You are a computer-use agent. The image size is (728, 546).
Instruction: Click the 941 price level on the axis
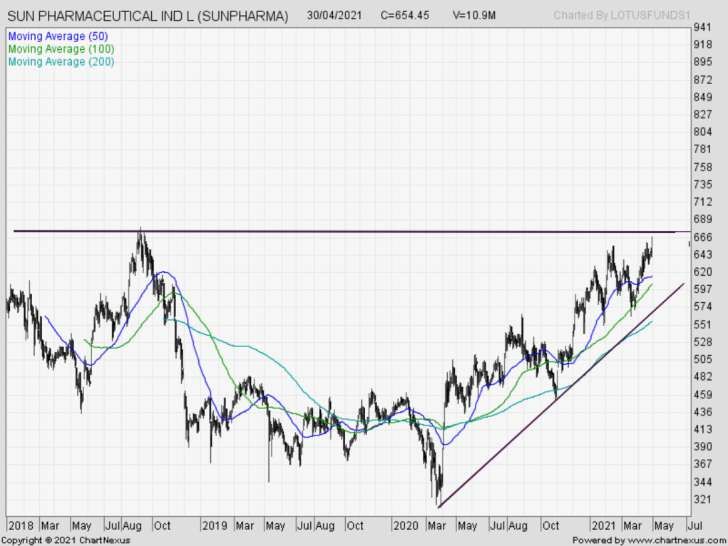(702, 28)
